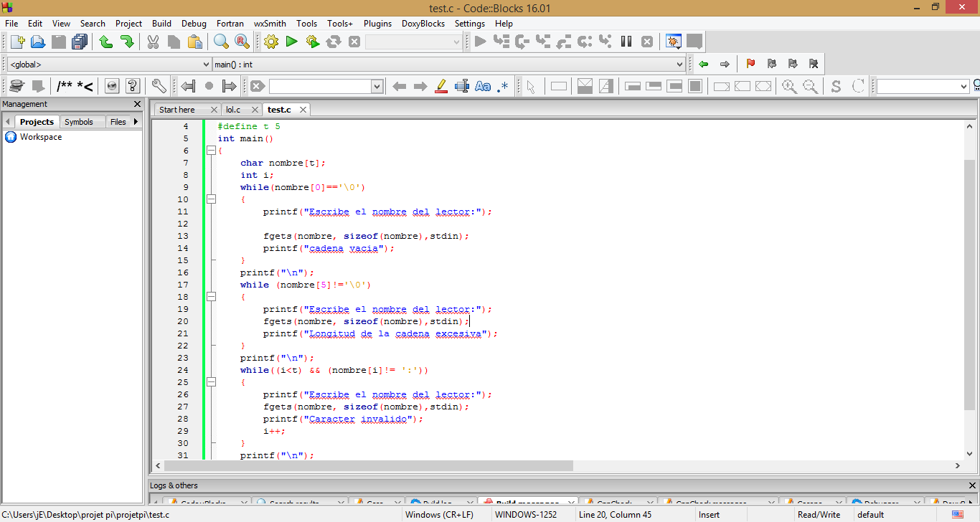Open DoxyBlocks preferences wrench icon

point(159,86)
